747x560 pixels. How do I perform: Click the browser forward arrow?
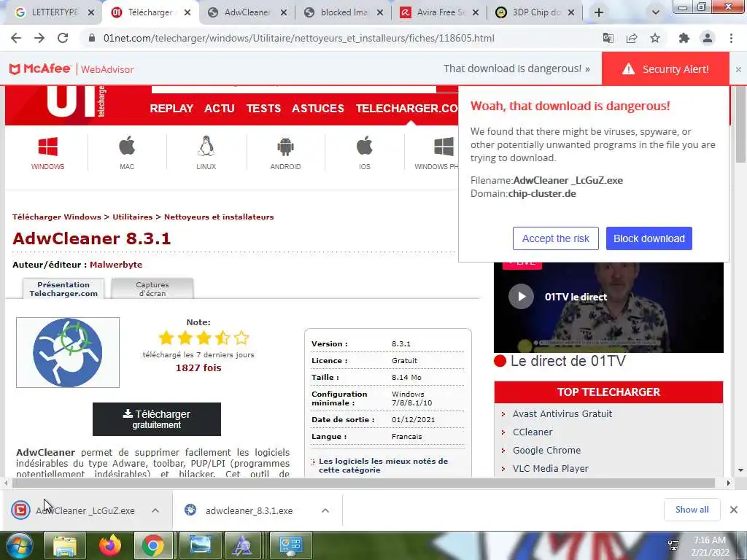coord(39,38)
